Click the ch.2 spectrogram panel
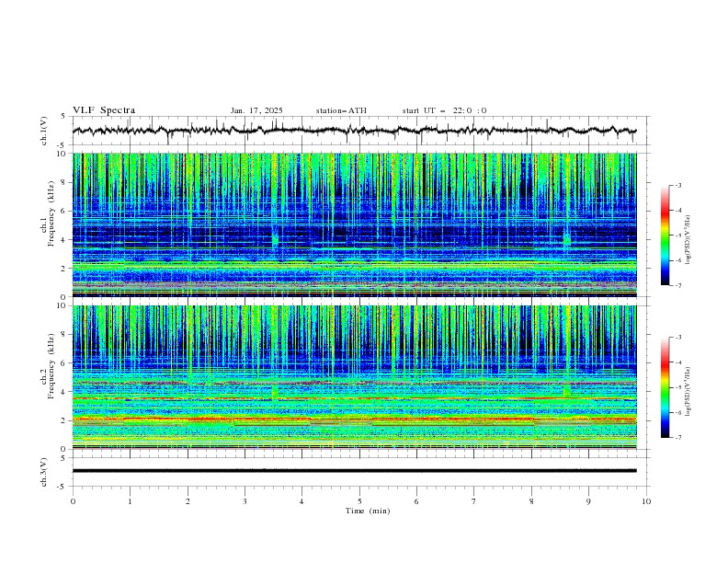Viewport: 728px width, 563px height. 354,377
